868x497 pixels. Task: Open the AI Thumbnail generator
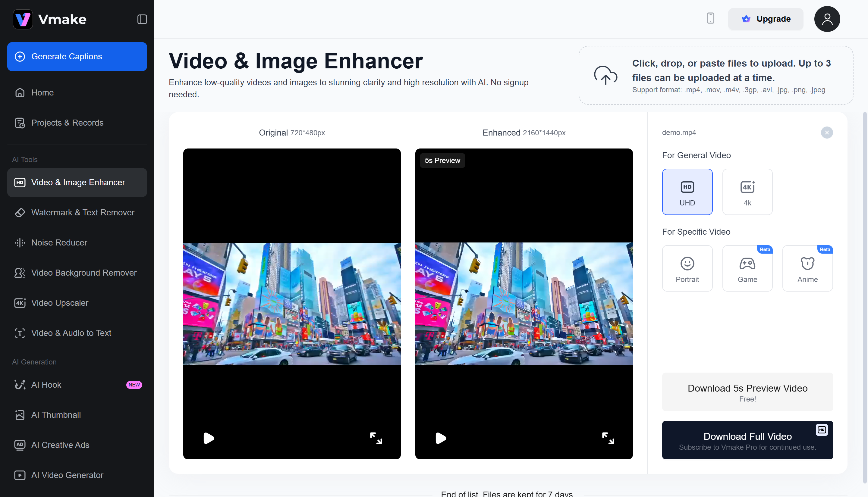pyautogui.click(x=57, y=414)
